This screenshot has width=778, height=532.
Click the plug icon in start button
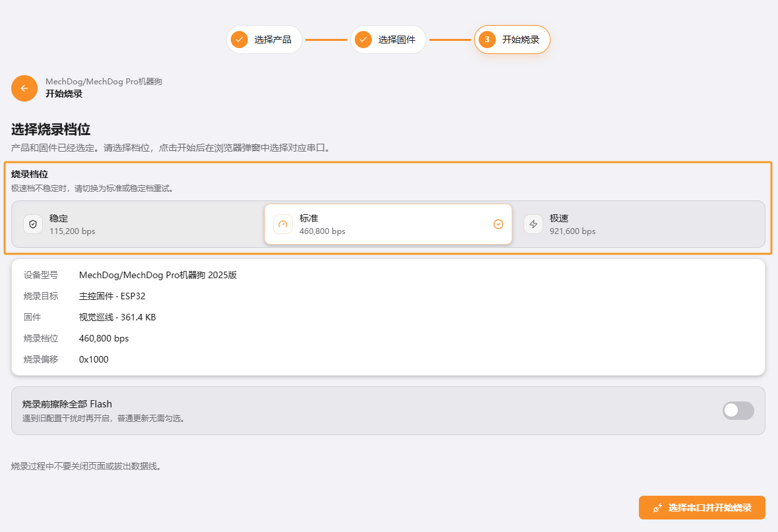(657, 508)
